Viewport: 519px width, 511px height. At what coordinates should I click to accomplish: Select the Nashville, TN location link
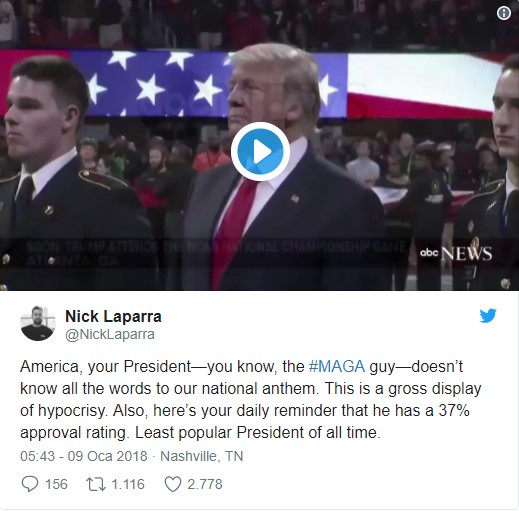[202, 456]
